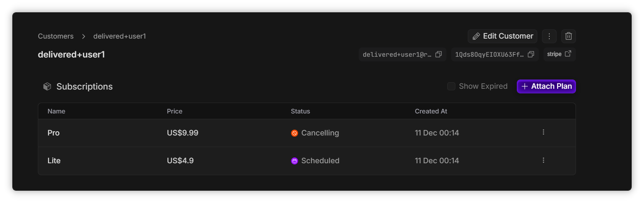Click the Name column header
Image resolution: width=644 pixels, height=203 pixels.
[56, 112]
